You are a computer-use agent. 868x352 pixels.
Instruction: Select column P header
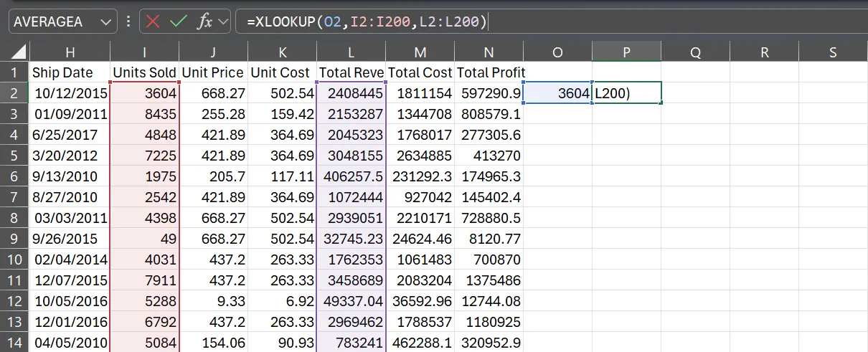(626, 52)
